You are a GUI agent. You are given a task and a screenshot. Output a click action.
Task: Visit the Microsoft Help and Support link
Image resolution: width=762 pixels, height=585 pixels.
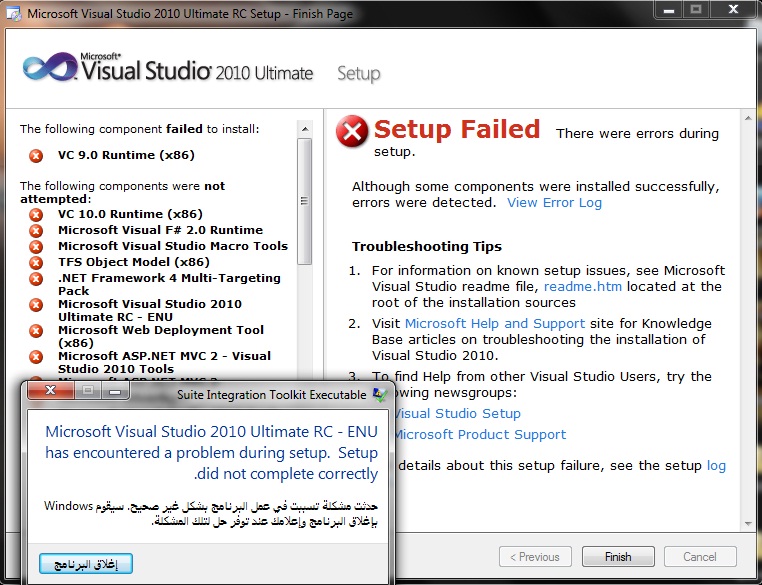[x=495, y=324]
